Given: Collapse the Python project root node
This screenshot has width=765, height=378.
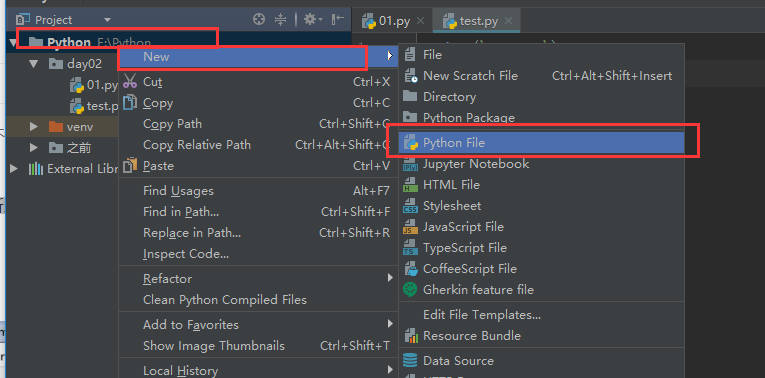Looking at the screenshot, I should [13, 43].
